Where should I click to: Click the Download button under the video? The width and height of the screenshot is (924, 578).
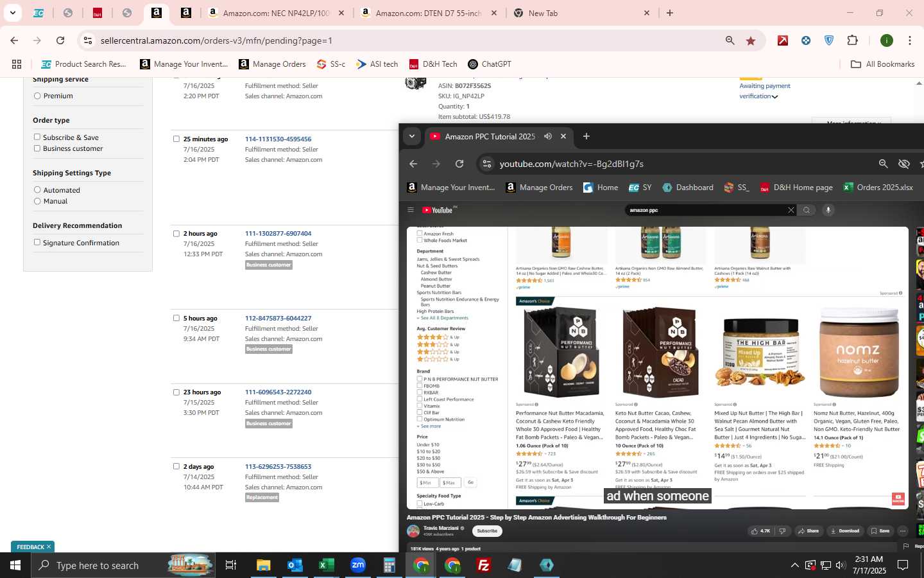pyautogui.click(x=844, y=531)
